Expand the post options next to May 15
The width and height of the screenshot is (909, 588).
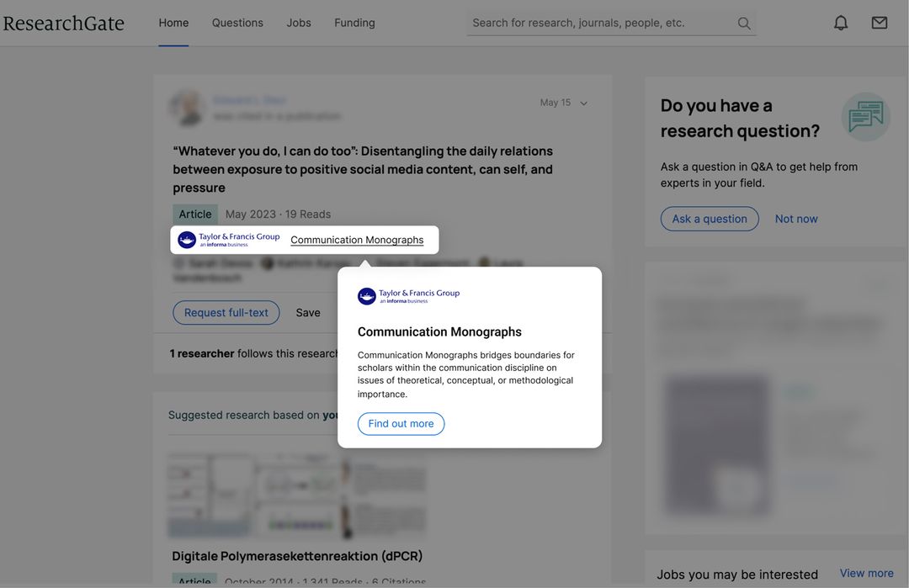coord(582,101)
